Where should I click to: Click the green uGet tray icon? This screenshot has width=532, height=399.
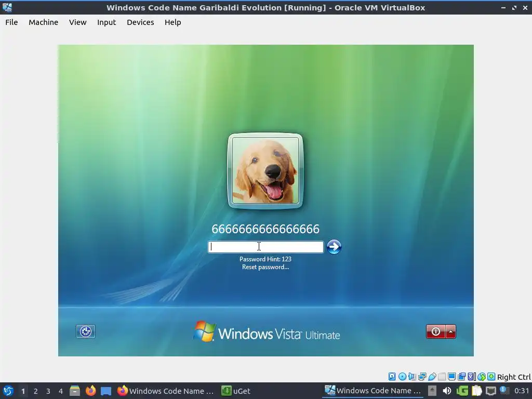[x=462, y=391]
